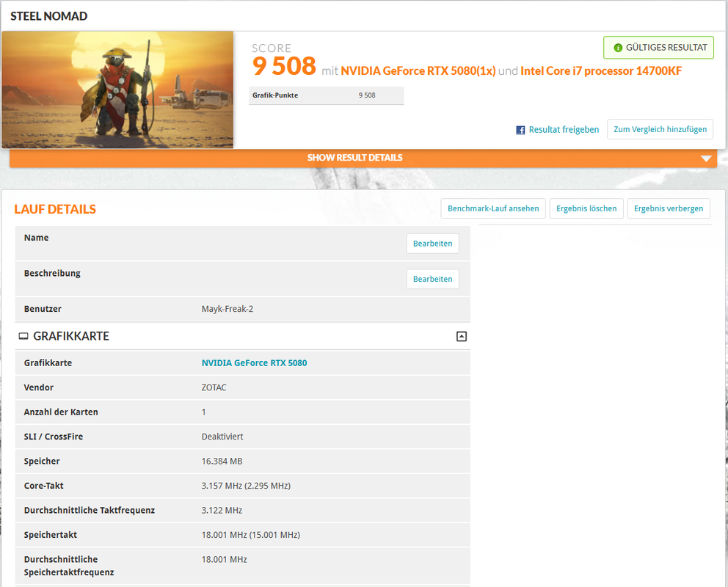Click Ergebnis löschen button
The height and width of the screenshot is (587, 728).
click(586, 208)
